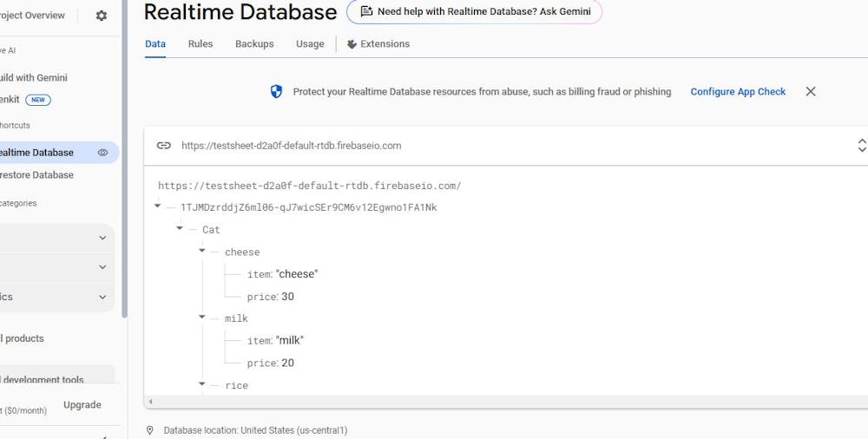
Task: Go to the Usage tab
Action: (x=310, y=44)
